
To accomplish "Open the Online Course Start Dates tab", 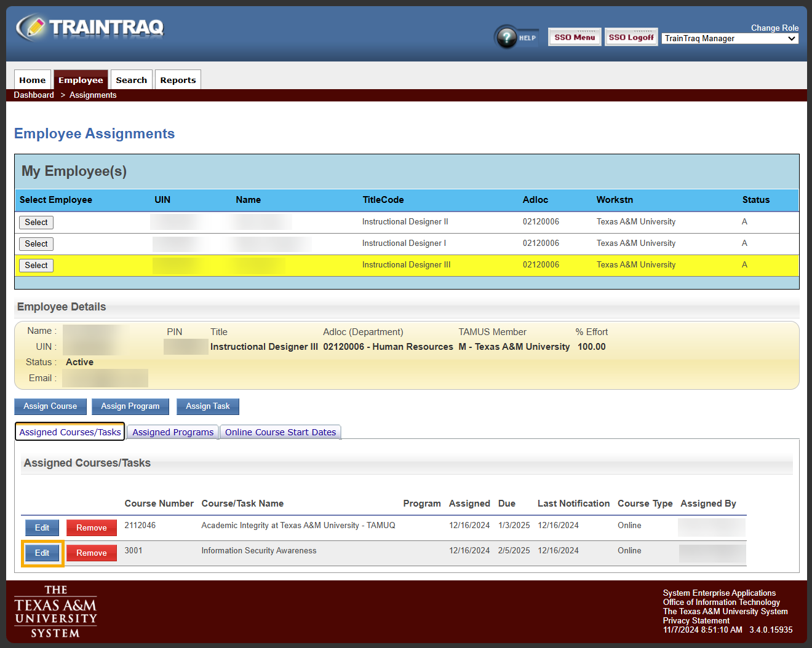I will coord(280,432).
